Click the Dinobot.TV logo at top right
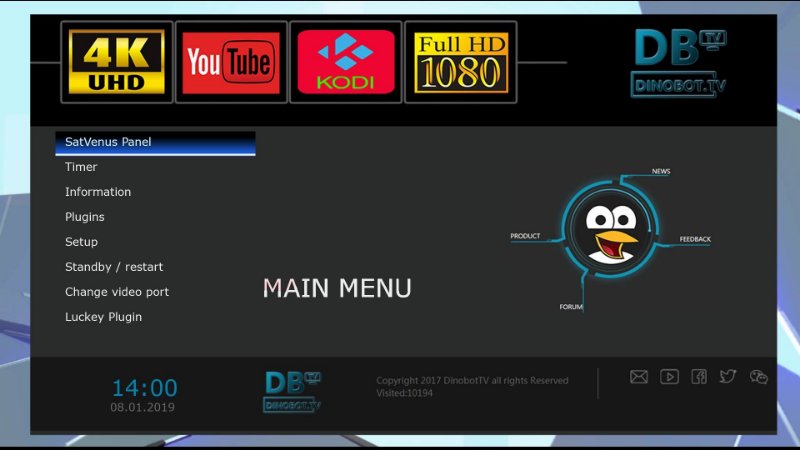Image resolution: width=800 pixels, height=450 pixels. tap(679, 63)
